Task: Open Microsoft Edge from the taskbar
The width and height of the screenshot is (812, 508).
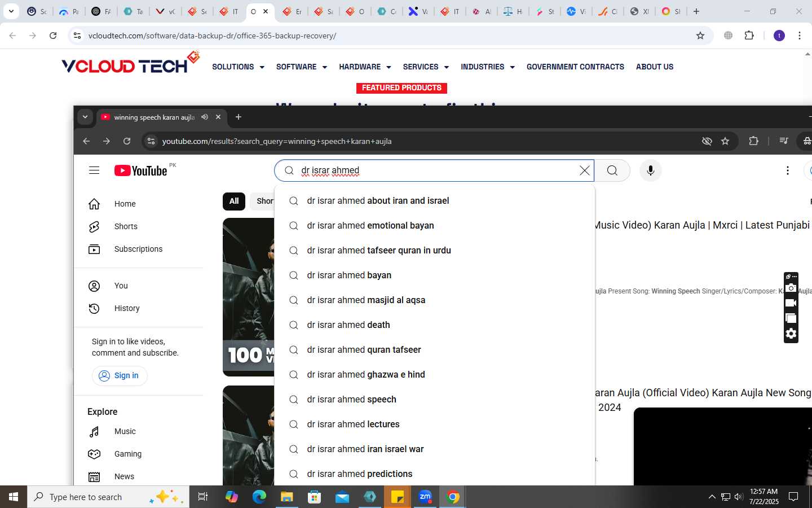Action: pos(259,497)
